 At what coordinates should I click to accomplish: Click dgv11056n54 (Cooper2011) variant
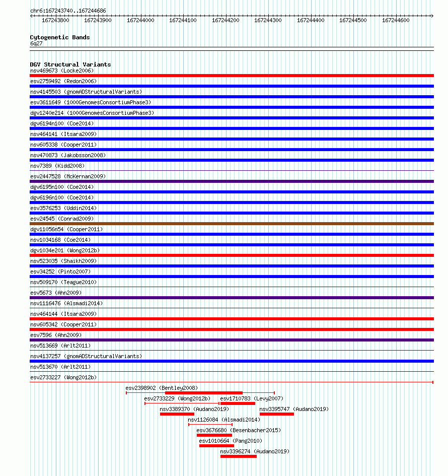66,229
